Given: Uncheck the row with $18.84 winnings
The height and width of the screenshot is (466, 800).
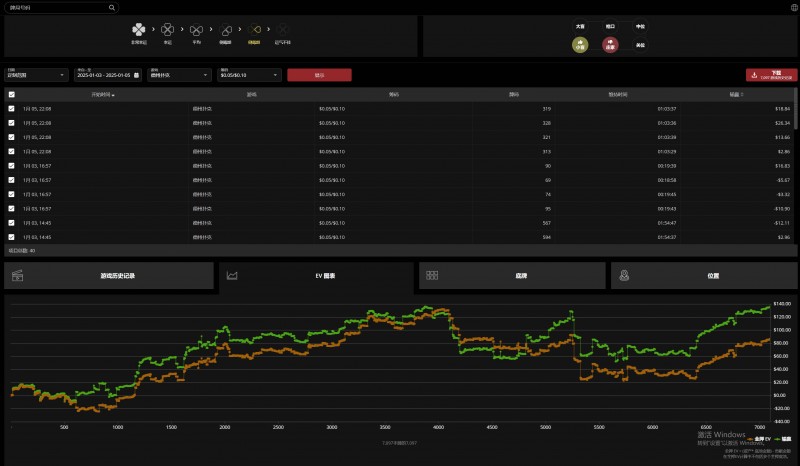Looking at the screenshot, I should [11, 108].
